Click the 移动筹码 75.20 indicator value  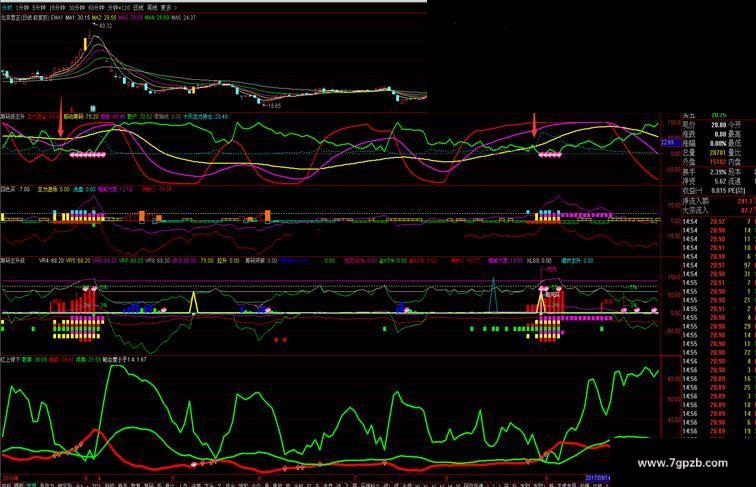(x=81, y=116)
